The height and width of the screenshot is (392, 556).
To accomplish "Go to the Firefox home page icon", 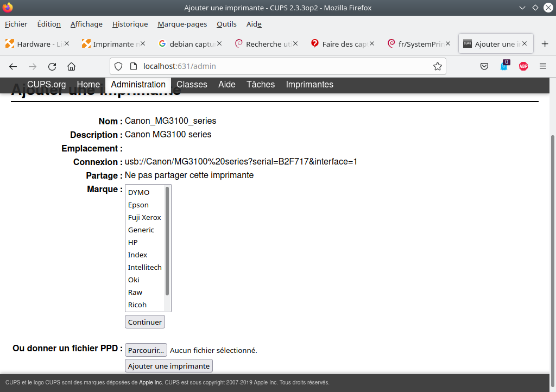I will [71, 66].
